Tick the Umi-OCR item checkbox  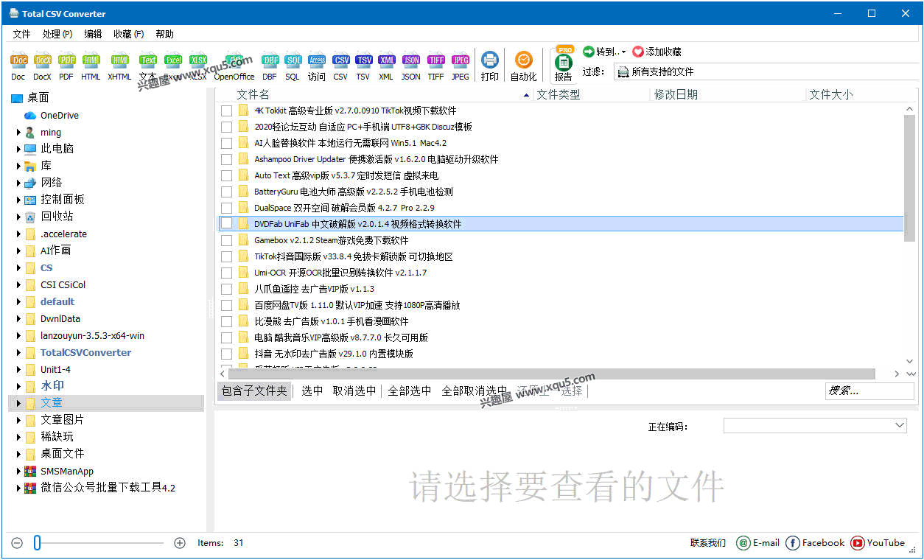point(225,271)
